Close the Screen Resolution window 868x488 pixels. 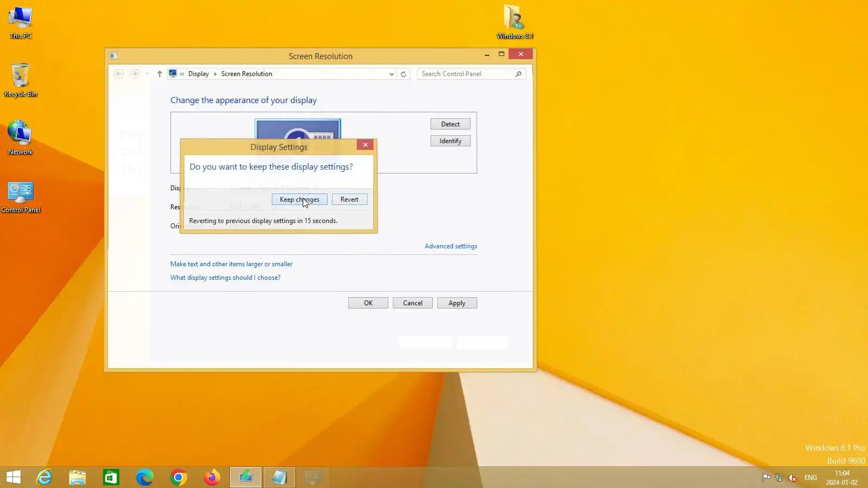pos(521,54)
